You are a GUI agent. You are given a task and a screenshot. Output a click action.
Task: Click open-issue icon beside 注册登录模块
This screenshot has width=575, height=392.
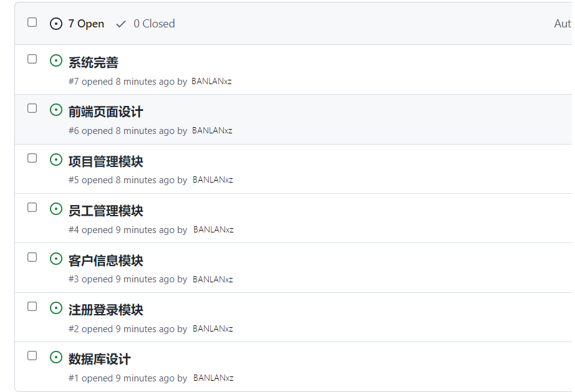coord(56,308)
